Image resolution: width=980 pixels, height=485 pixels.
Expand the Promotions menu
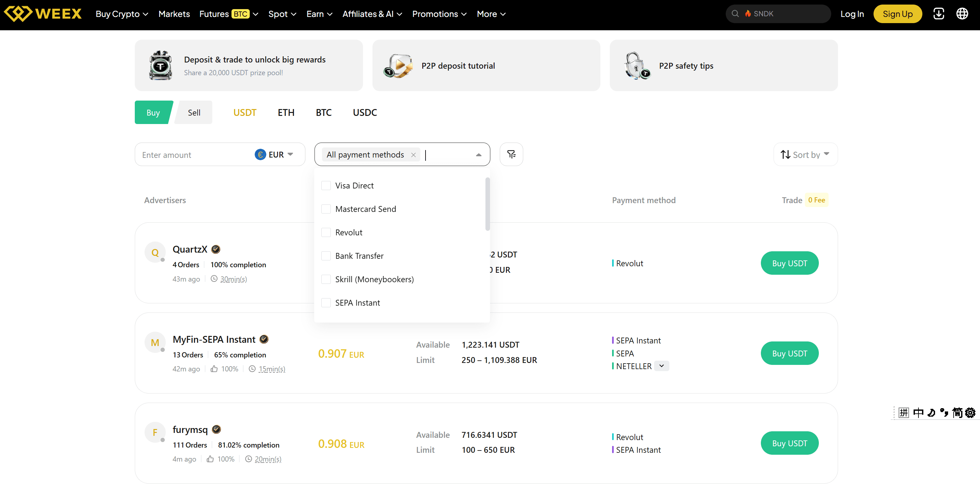click(x=440, y=14)
